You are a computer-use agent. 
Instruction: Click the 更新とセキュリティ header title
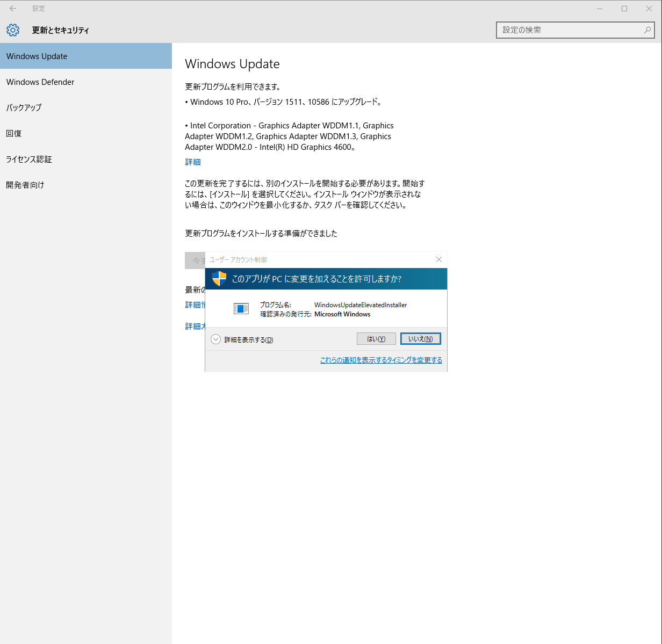(x=60, y=30)
